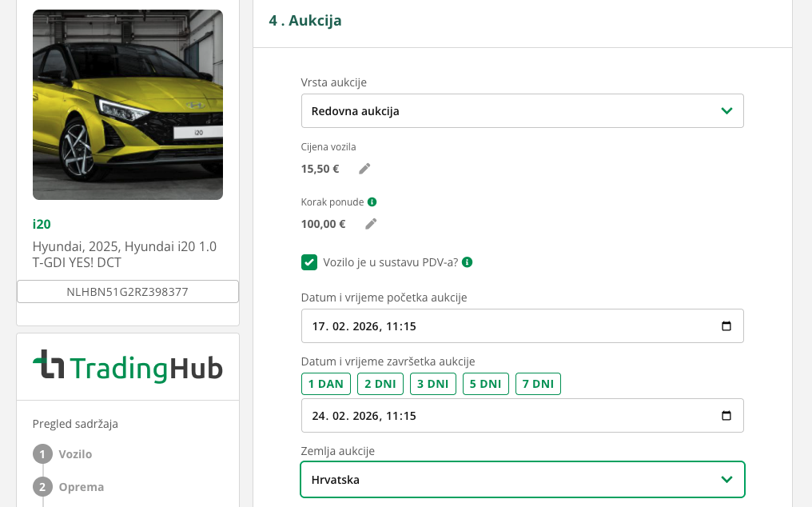
Task: Click the Hyundai 2025 i20 description text
Action: [125, 254]
